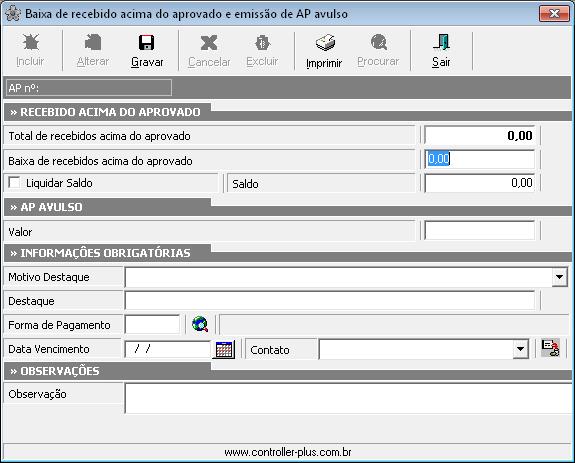Click the Destaque text field
The width and height of the screenshot is (575, 463).
[x=330, y=301]
